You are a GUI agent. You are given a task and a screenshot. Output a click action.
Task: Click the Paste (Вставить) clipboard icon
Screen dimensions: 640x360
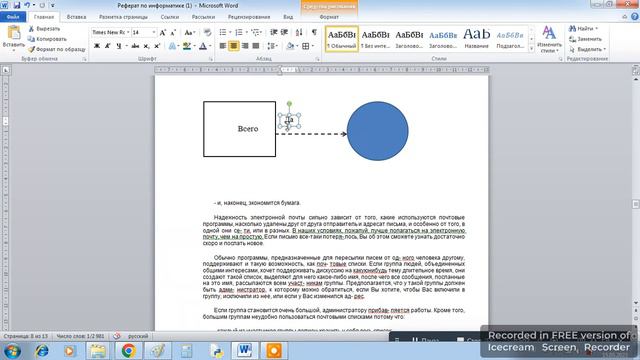pos(13,33)
